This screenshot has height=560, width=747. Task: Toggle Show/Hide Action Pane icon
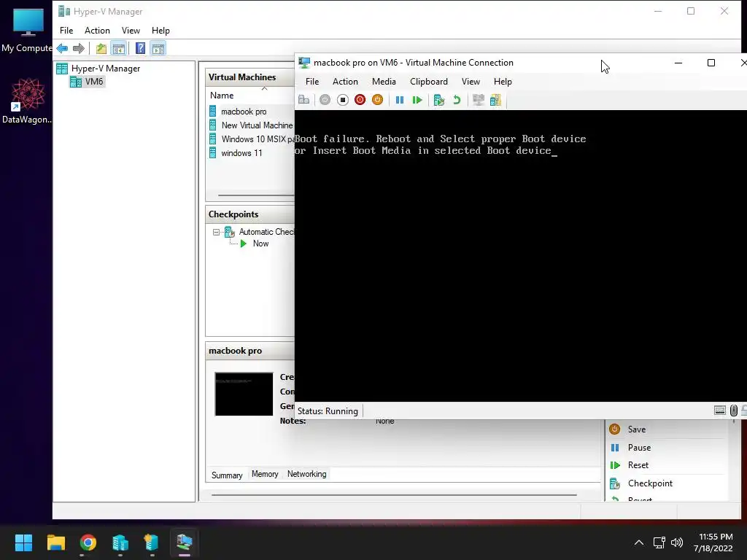click(158, 48)
